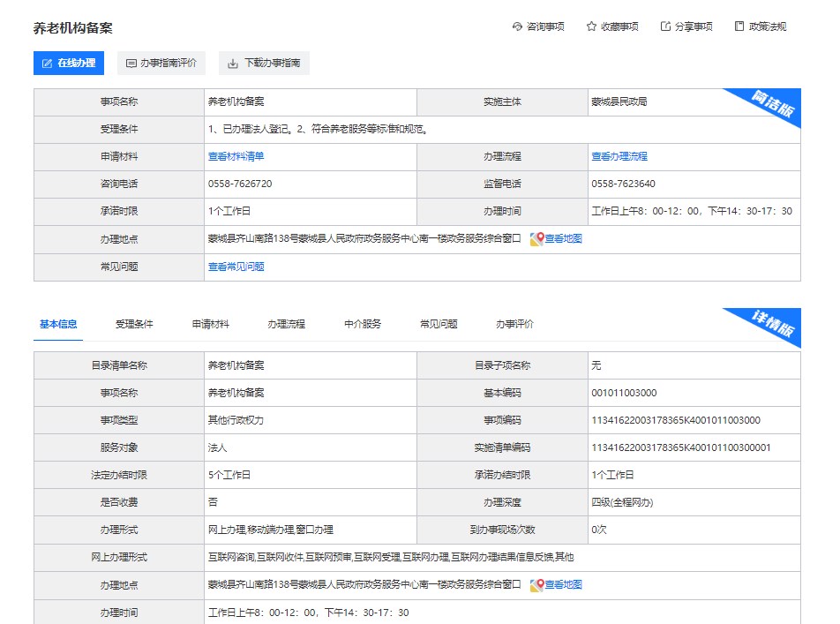840x624 pixels.
Task: Switch to the 常见问题 tab
Action: (439, 324)
